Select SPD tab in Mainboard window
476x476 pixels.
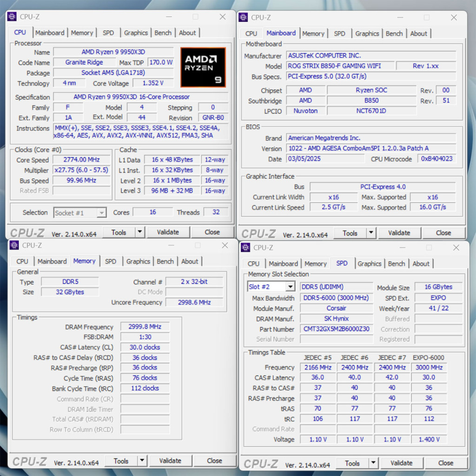pyautogui.click(x=340, y=33)
